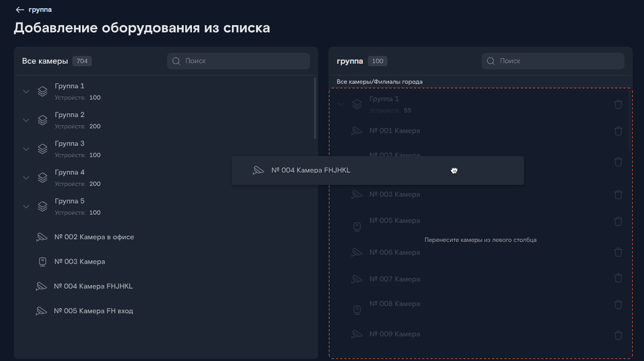
Task: Delete Группа 1 from right panel via trash icon
Action: (x=618, y=104)
